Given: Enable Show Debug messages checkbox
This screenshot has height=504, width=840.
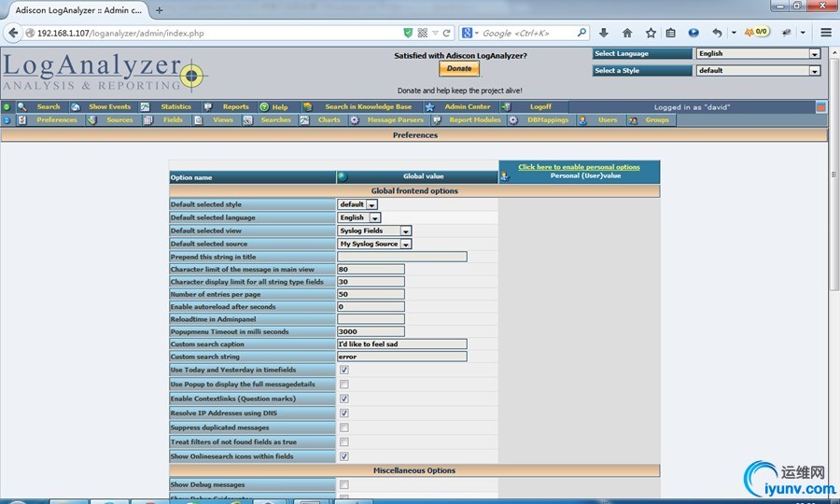Looking at the screenshot, I should (343, 484).
